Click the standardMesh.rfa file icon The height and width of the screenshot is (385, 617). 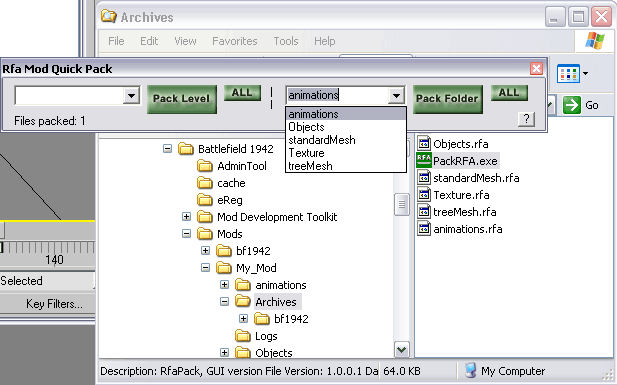tap(423, 178)
